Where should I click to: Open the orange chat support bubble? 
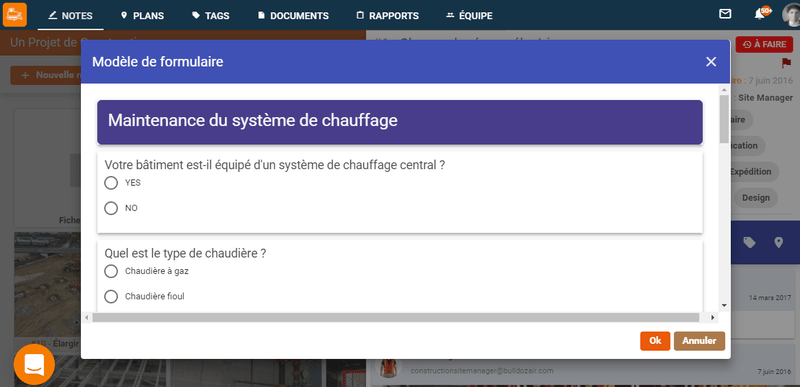(34, 365)
